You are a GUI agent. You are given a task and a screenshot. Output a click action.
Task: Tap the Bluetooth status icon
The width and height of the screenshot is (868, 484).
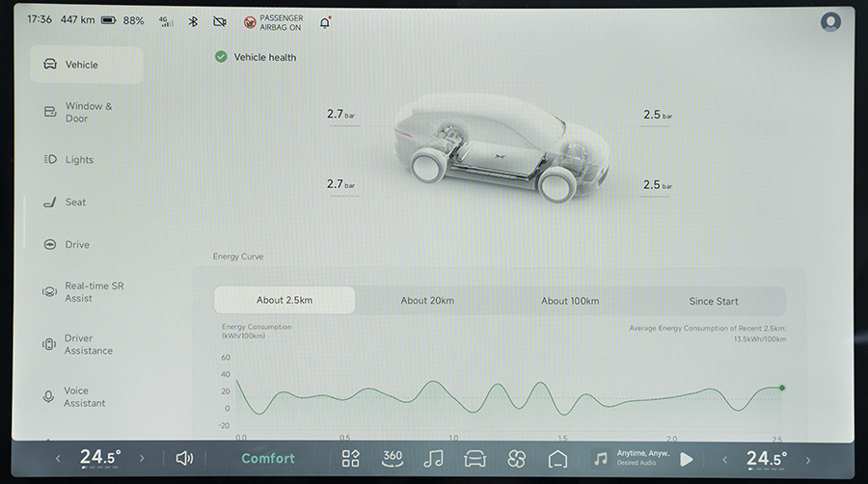[193, 21]
